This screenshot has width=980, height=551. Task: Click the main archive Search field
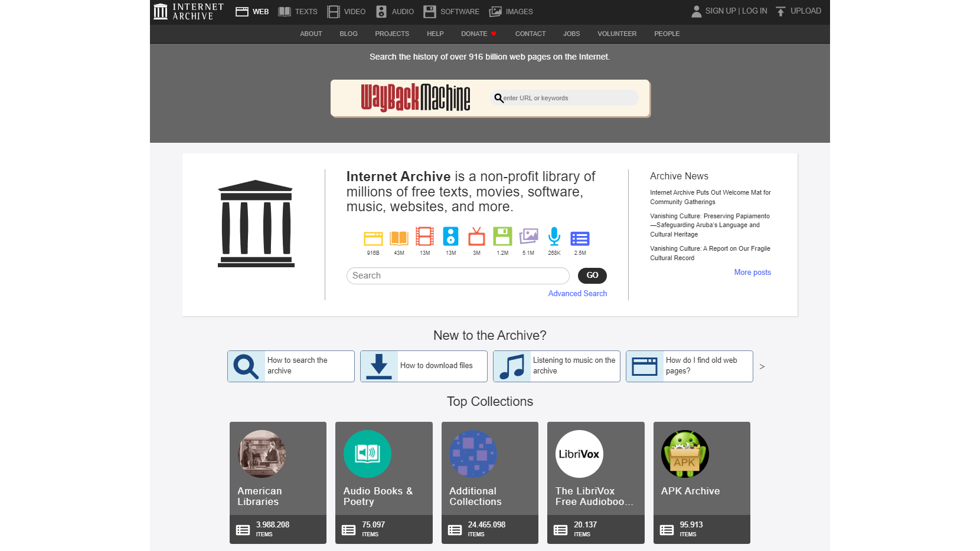[x=458, y=275]
